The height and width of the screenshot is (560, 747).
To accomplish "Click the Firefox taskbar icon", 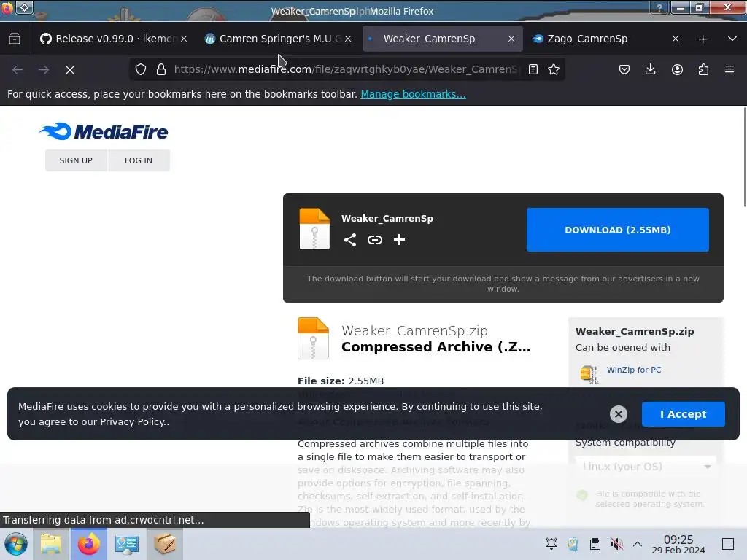I will pos(89,544).
